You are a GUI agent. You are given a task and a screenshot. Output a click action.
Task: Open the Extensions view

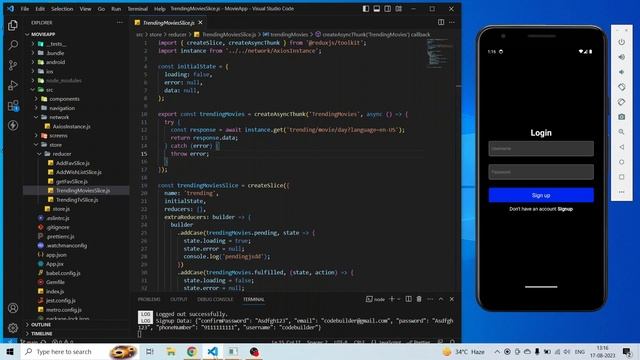13,106
